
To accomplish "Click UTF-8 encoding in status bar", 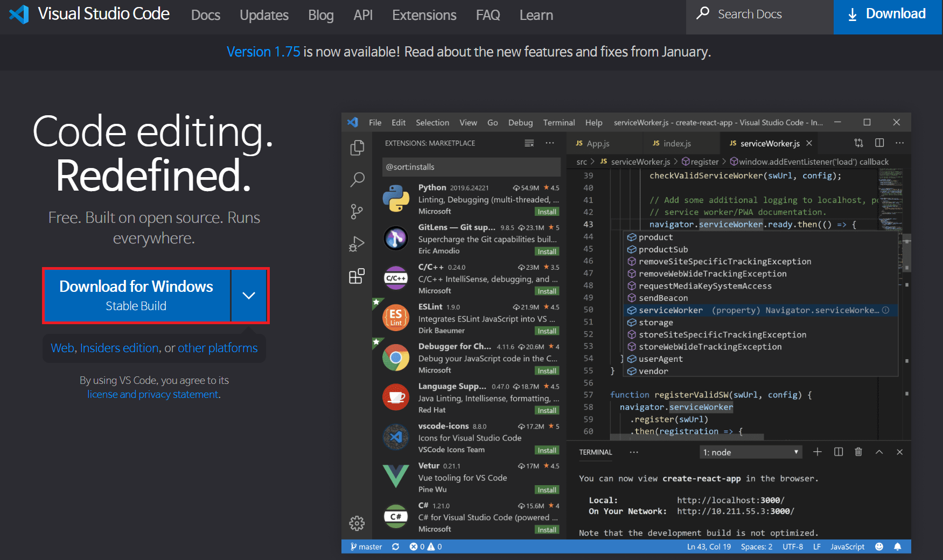I will pos(793,547).
